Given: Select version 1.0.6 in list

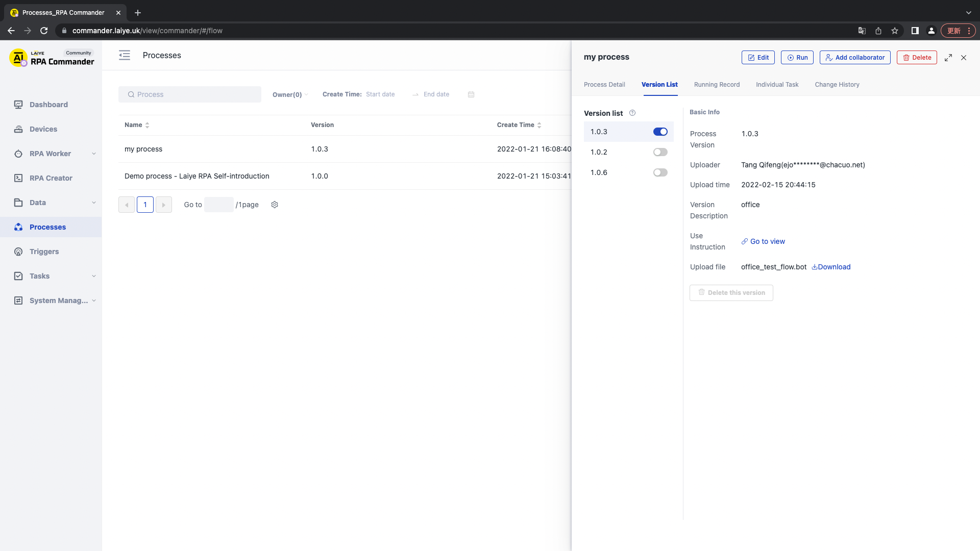Looking at the screenshot, I should [x=629, y=172].
